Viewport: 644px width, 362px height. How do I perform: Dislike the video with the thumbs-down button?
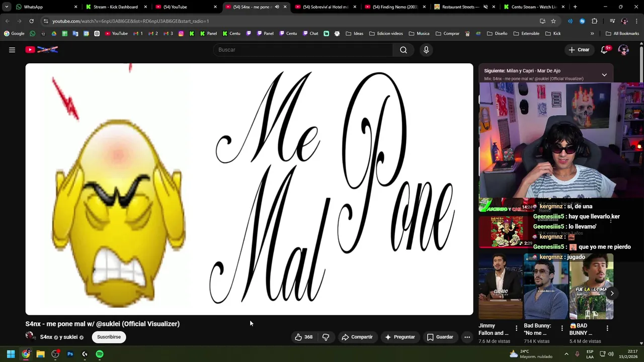(326, 337)
